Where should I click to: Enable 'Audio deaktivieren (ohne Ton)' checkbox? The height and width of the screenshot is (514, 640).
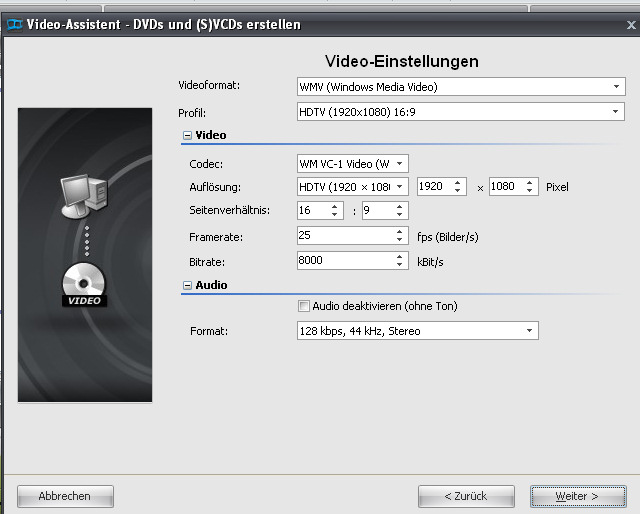coord(304,306)
